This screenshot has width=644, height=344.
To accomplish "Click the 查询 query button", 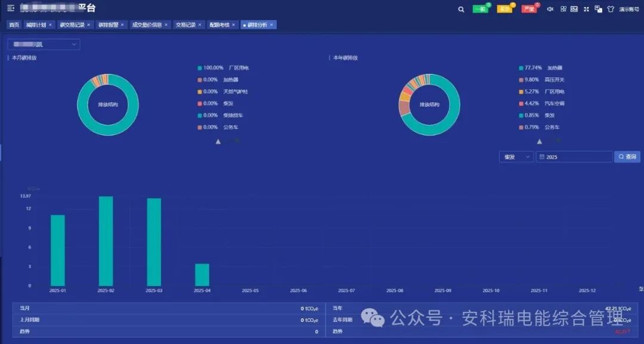I will tap(627, 157).
